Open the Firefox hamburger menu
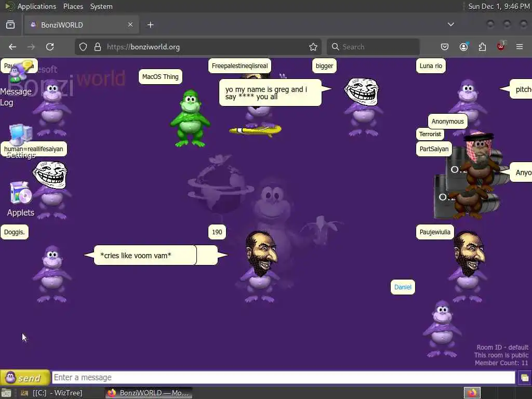 (x=520, y=47)
